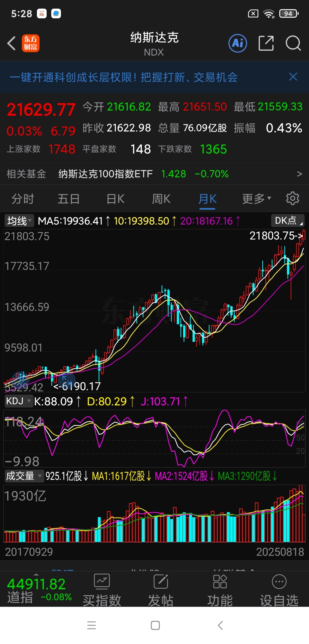309x644 pixels.
Task: Tap the 发帖 button label
Action: 161,600
